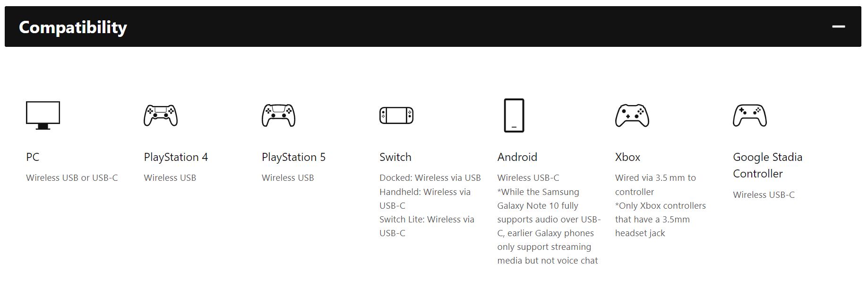
Task: Select the Nintendo Switch console icon
Action: pos(396,115)
